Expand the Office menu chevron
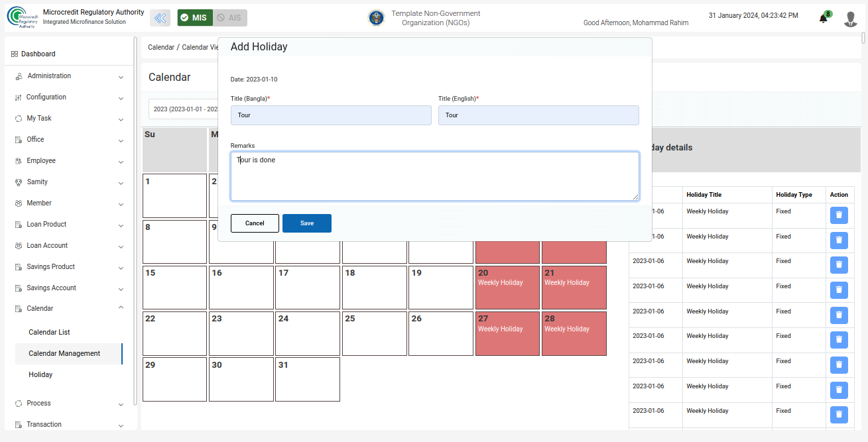This screenshot has height=442, width=868. pyautogui.click(x=121, y=141)
